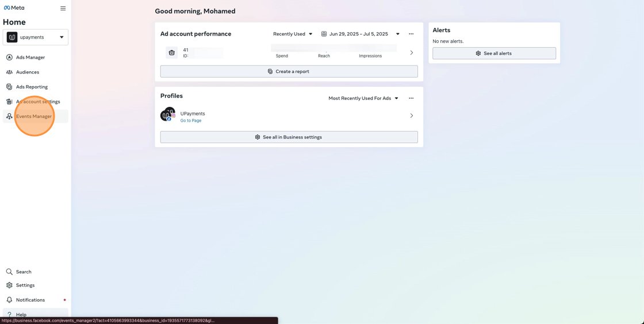
Task: Open the Jun 29 – Jul 5 date range picker
Action: (360, 34)
